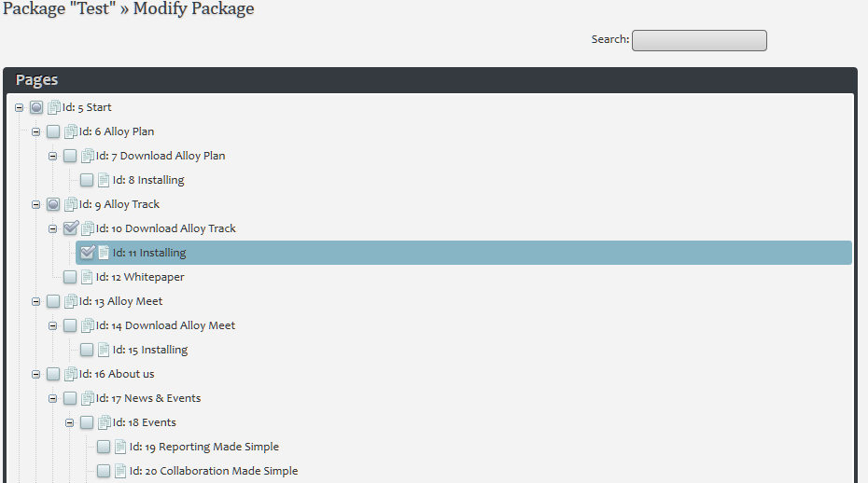
Task: Click page icon for Id: 16 About us
Action: click(x=71, y=374)
